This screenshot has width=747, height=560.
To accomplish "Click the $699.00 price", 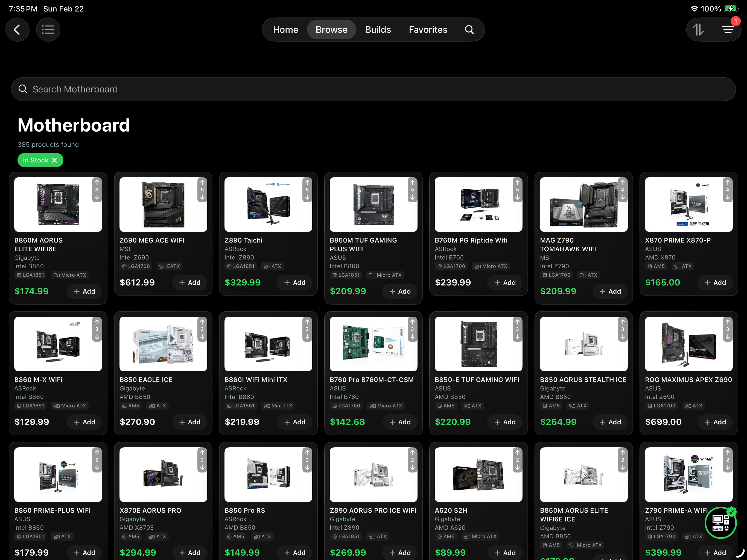I will pyautogui.click(x=663, y=422).
